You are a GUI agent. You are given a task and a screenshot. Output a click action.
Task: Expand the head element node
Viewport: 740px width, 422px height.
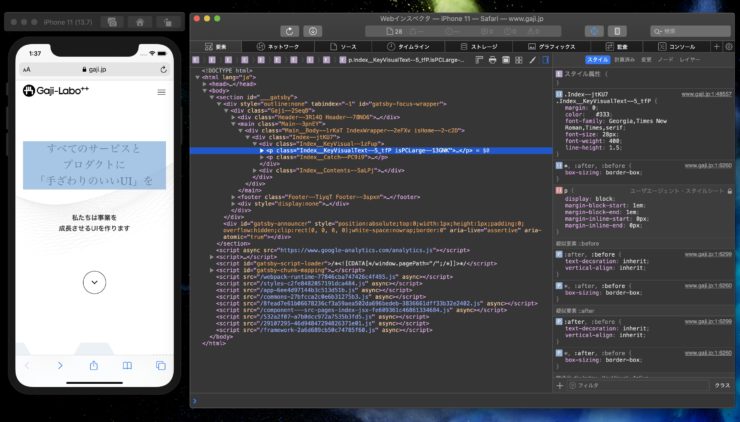pyautogui.click(x=205, y=84)
